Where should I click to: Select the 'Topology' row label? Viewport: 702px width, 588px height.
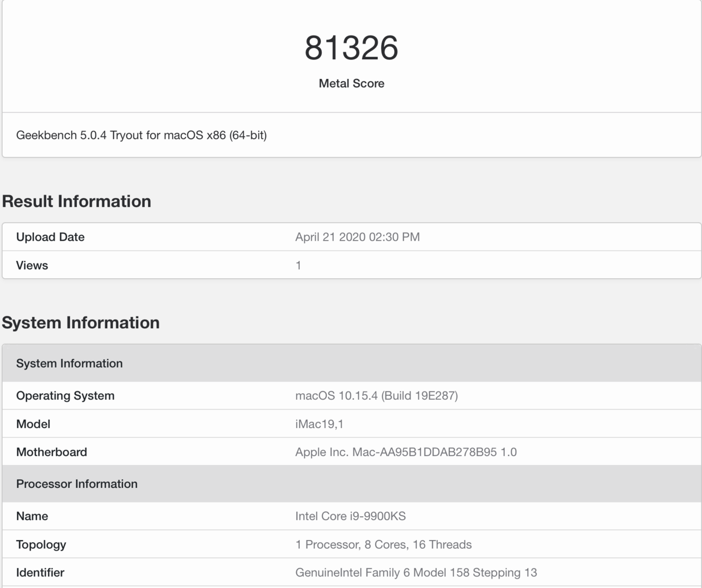41,544
